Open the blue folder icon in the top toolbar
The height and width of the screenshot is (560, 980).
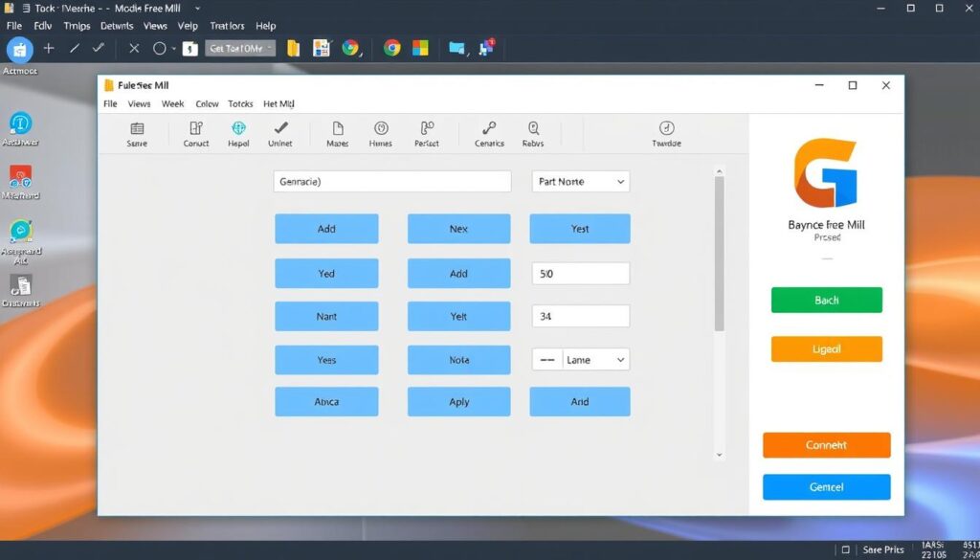457,49
